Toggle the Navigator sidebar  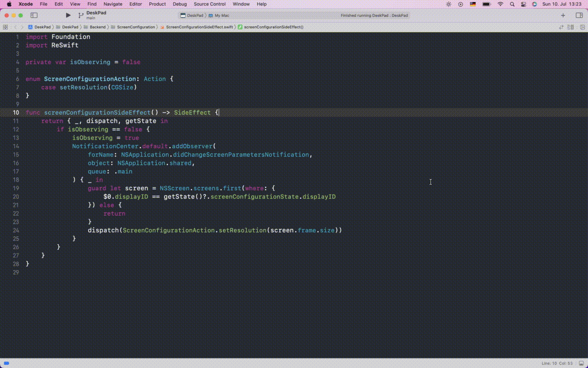(34, 15)
